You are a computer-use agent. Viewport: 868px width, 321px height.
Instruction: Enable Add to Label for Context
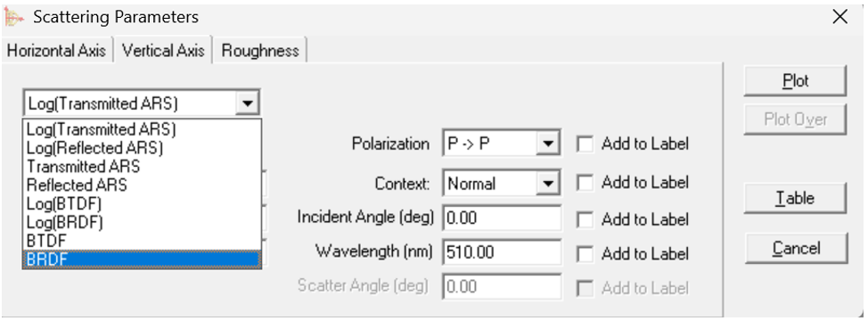(x=585, y=183)
